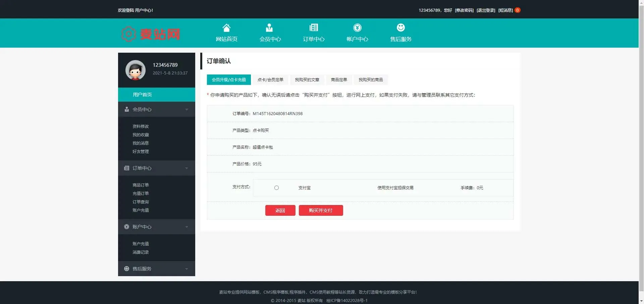Image resolution: width=644 pixels, height=304 pixels.
Task: Select the 充值订单 sidebar option
Action: (x=141, y=193)
